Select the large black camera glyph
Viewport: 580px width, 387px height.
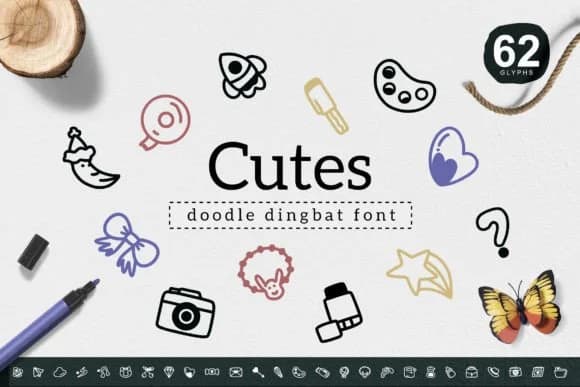tap(186, 312)
